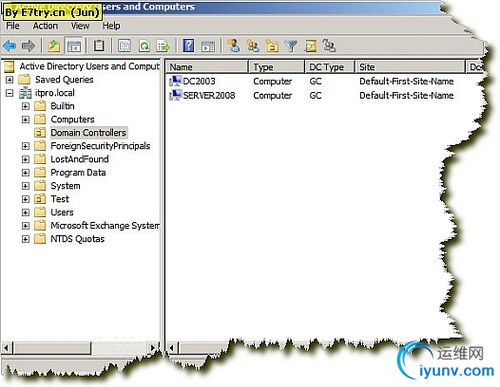
Task: Select the DC2003 row name
Action: pos(199,81)
